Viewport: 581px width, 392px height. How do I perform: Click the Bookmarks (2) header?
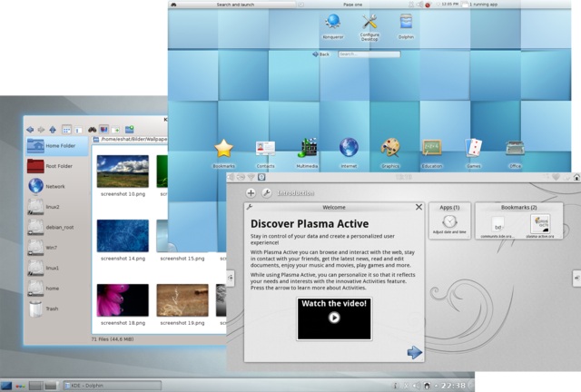518,208
